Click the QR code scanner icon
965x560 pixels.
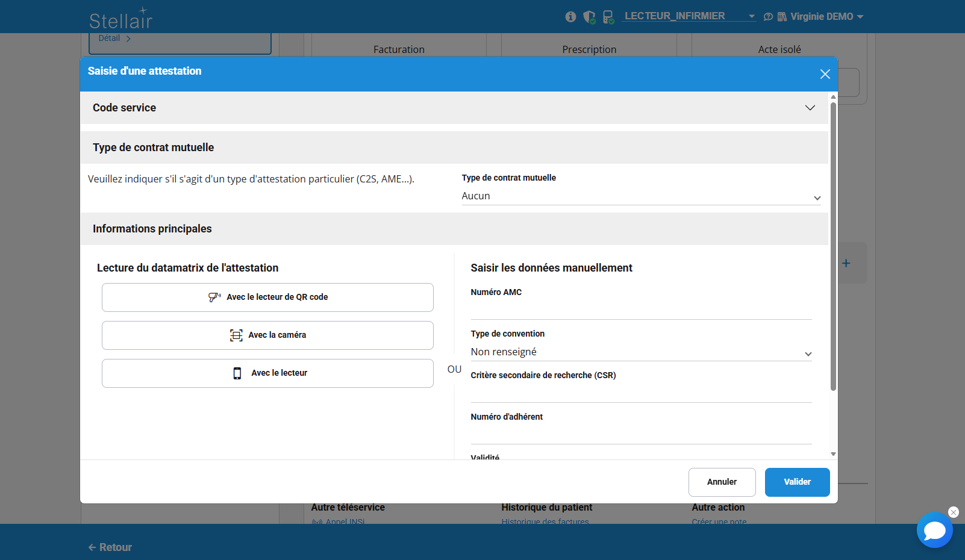(214, 297)
